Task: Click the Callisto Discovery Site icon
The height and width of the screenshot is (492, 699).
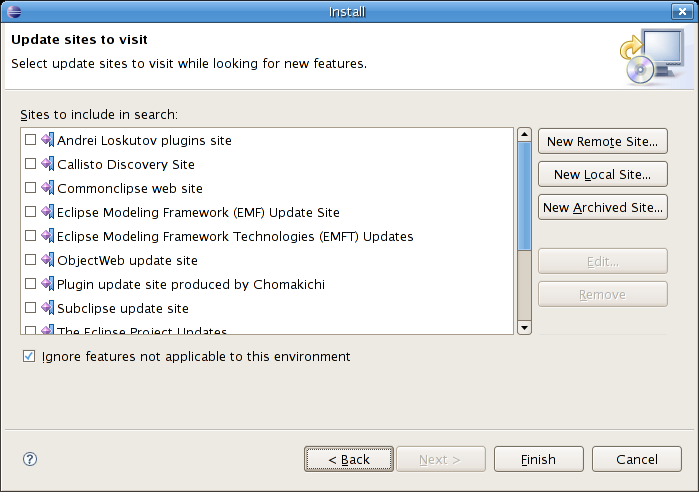Action: tap(48, 164)
